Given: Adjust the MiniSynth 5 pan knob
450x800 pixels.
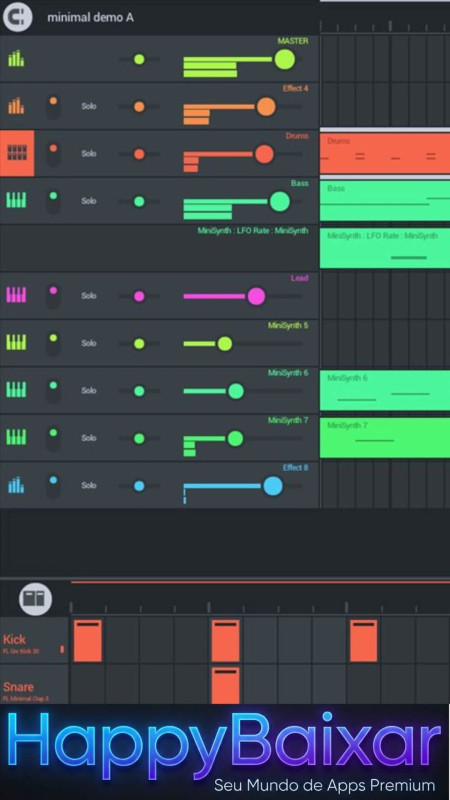Looking at the screenshot, I should pyautogui.click(x=139, y=344).
